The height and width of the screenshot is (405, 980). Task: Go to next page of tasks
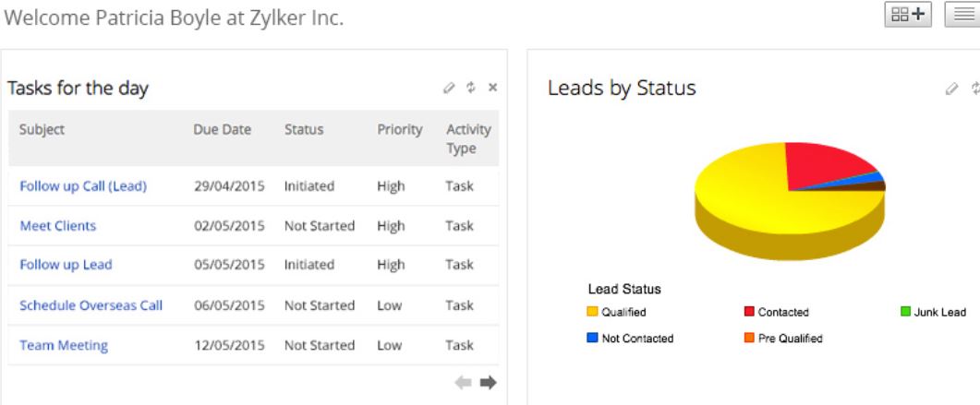[488, 382]
